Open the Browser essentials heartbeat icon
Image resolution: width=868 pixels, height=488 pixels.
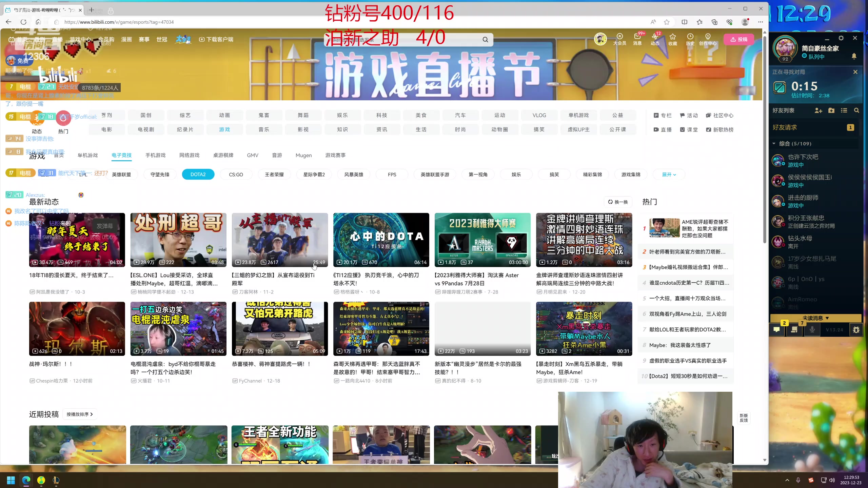click(x=729, y=22)
